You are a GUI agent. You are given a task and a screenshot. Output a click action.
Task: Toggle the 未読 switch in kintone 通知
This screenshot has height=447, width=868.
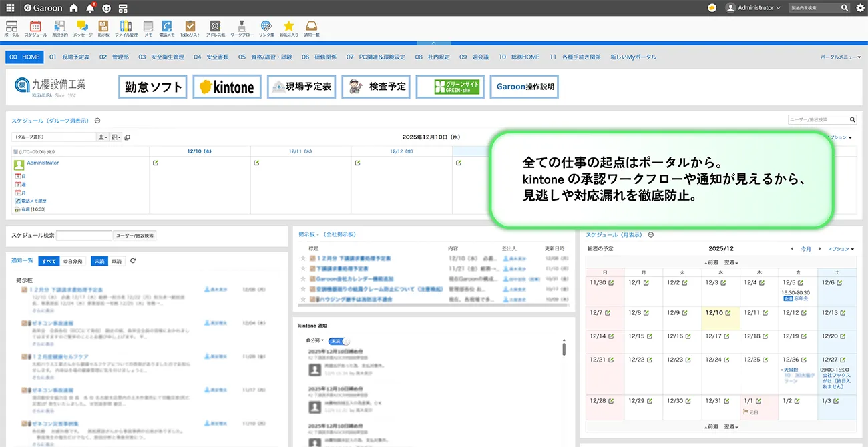340,341
